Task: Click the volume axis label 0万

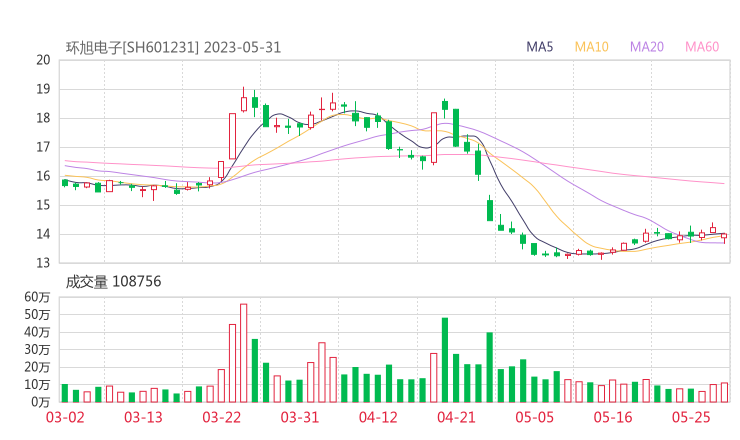Action: tap(41, 402)
